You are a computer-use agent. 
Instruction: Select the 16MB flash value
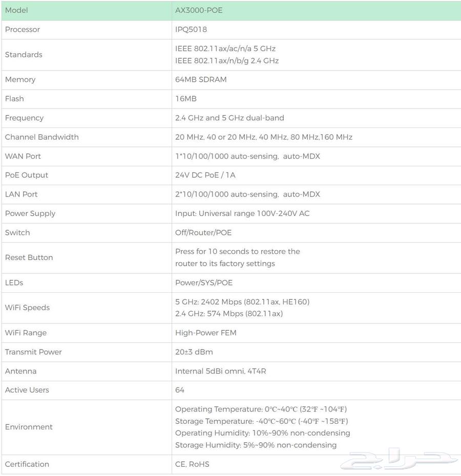pyautogui.click(x=186, y=99)
